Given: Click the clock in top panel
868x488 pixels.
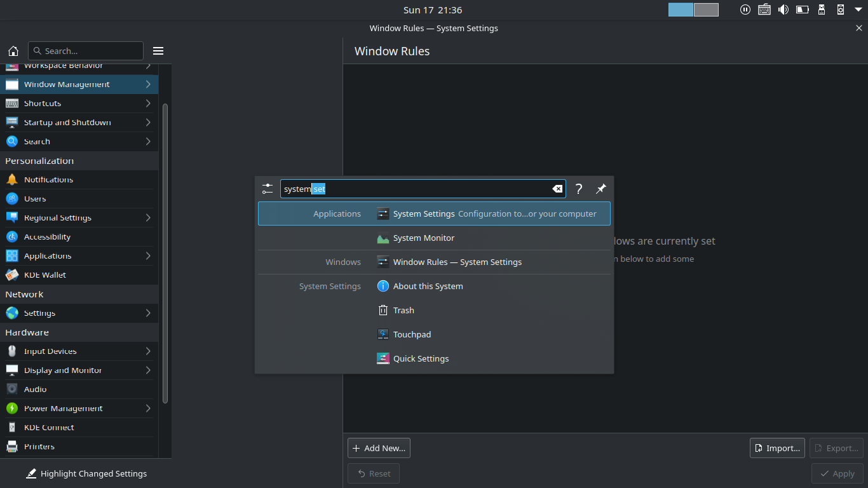Looking at the screenshot, I should (433, 10).
